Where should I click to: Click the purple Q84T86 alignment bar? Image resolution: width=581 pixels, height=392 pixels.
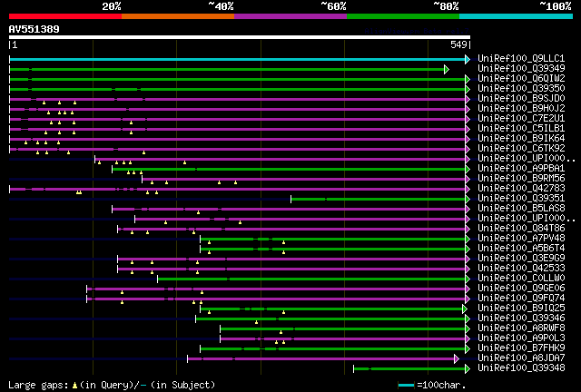pyautogui.click(x=291, y=230)
